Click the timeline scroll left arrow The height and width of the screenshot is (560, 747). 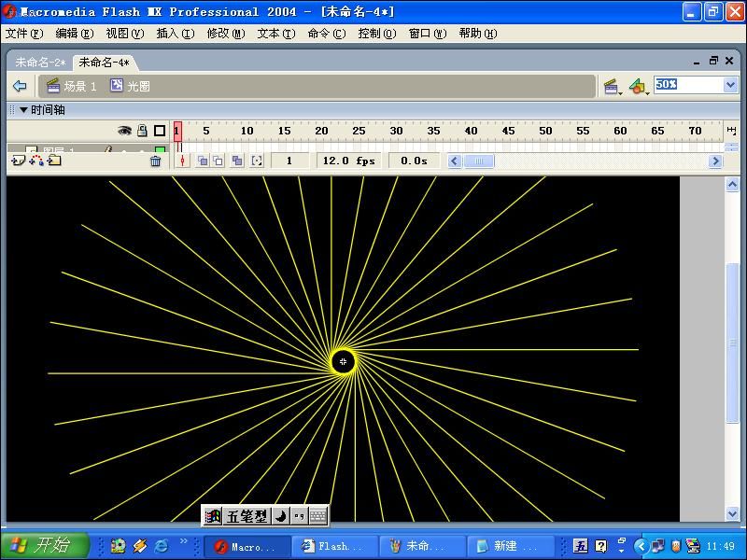(454, 161)
